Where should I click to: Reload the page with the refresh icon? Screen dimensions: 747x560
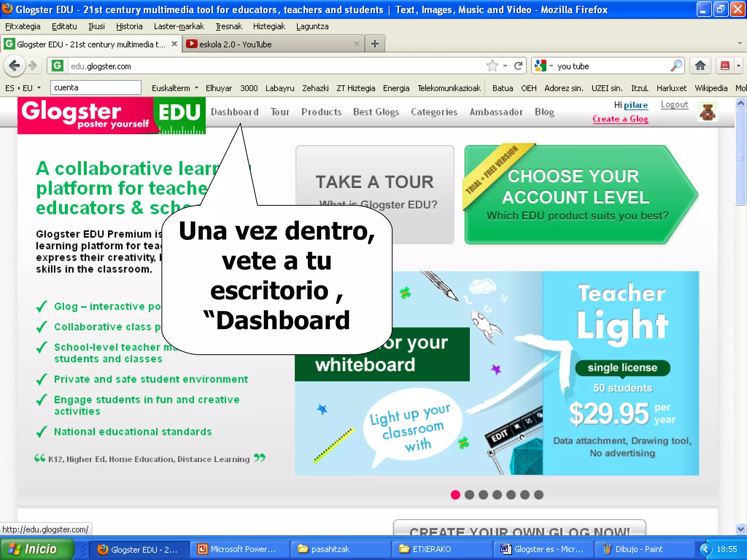pyautogui.click(x=518, y=66)
